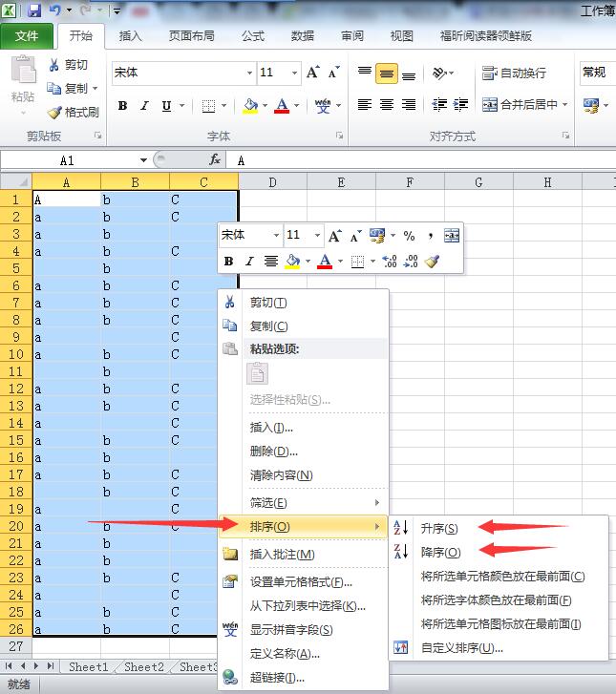Click mini toolbar red font color
The width and height of the screenshot is (616, 694).
(325, 262)
